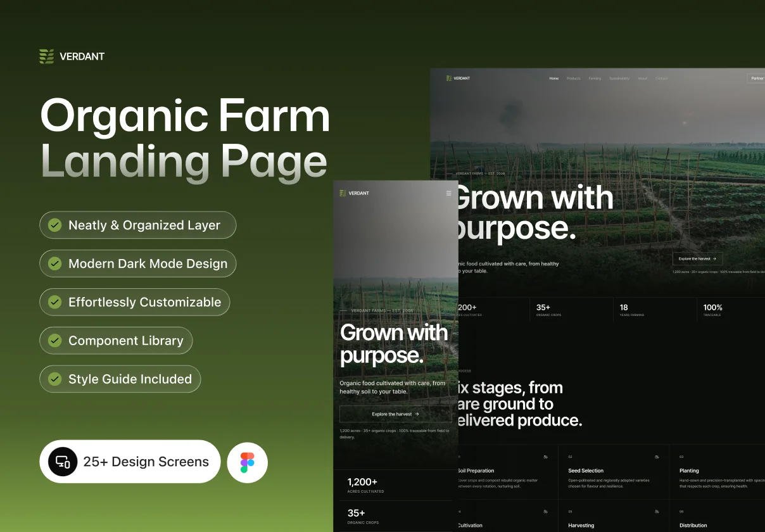Click the Figma logo circle

tap(248, 462)
